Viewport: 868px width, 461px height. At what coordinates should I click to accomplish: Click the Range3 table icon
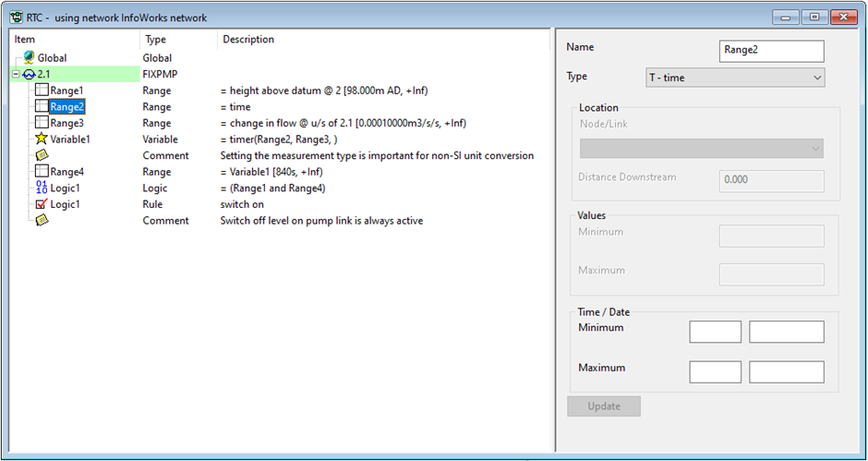[42, 123]
